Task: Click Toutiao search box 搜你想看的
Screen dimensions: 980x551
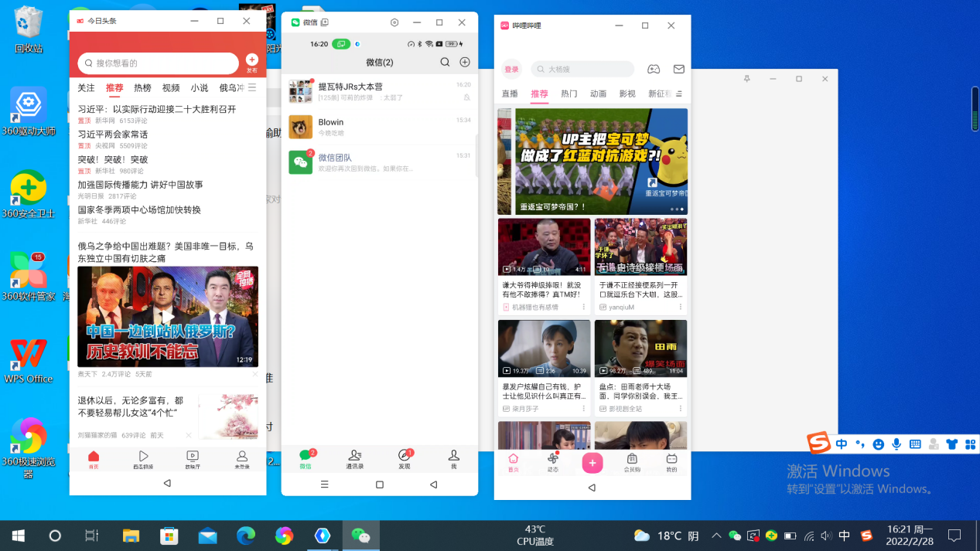Action: pos(159,63)
